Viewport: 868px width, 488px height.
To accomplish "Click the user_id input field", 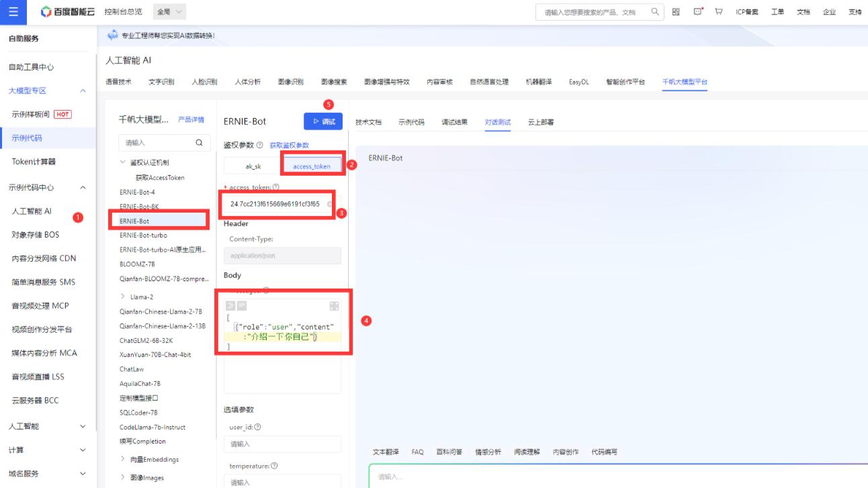I will (282, 444).
